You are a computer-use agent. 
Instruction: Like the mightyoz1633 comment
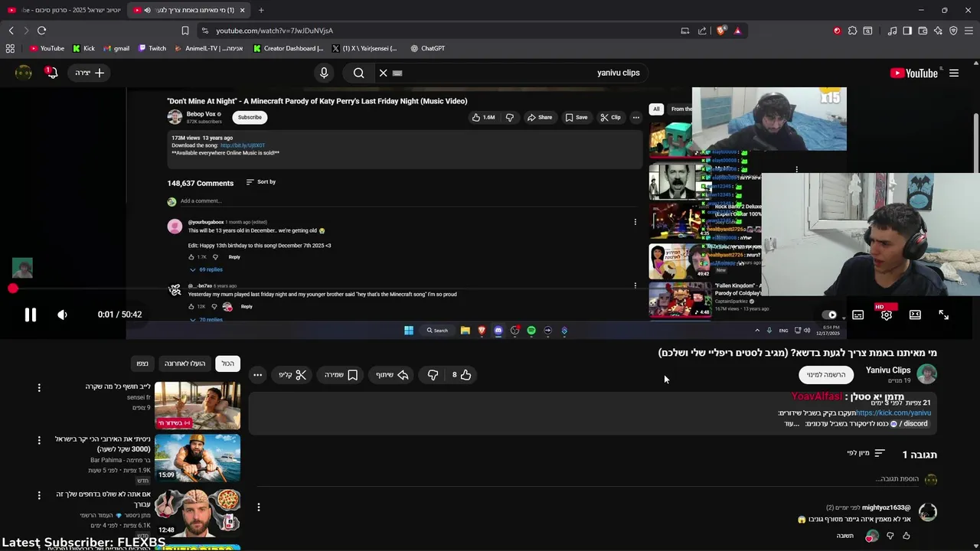pos(906,536)
